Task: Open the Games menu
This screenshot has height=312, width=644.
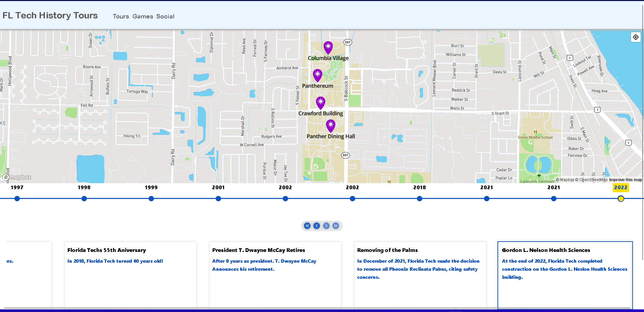Action: 143,16
